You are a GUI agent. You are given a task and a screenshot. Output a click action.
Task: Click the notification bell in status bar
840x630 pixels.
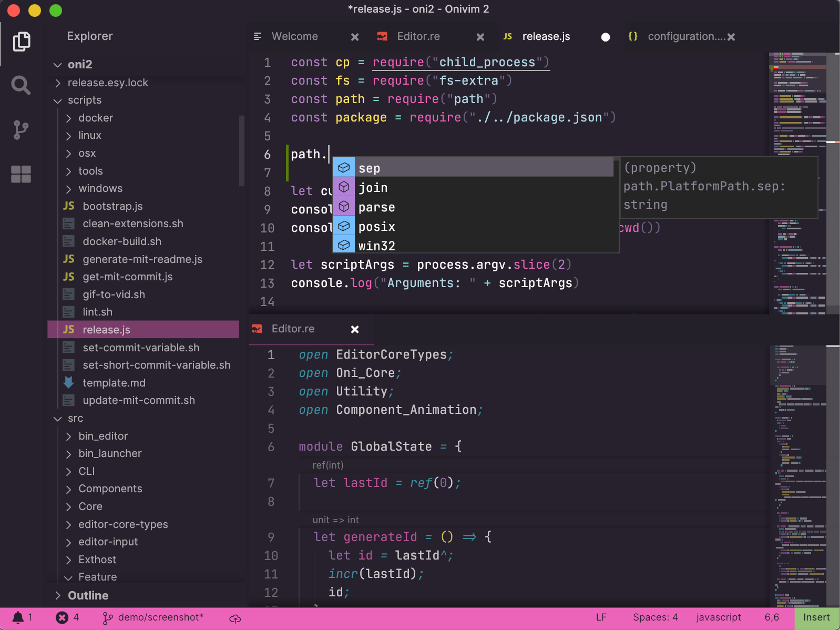[x=18, y=617]
